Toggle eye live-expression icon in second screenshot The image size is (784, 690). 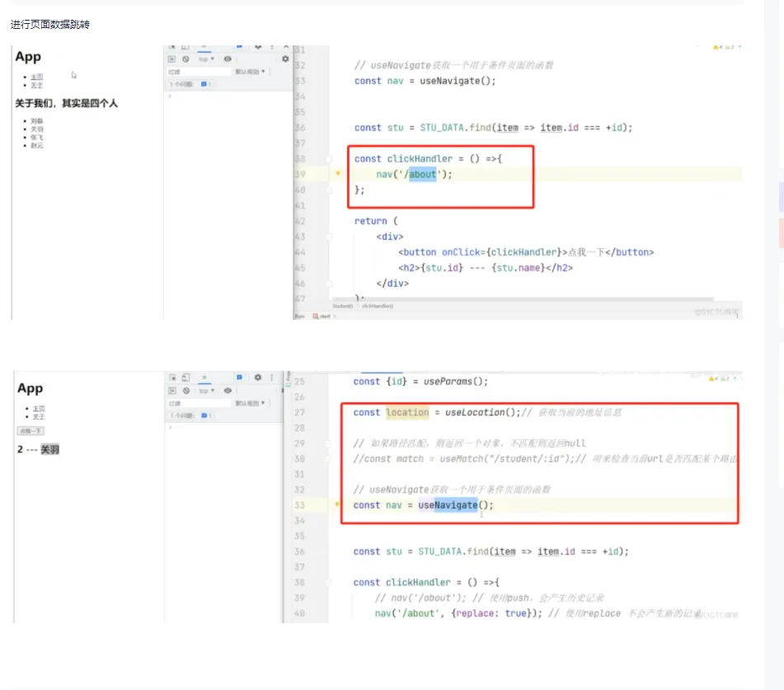point(228,391)
